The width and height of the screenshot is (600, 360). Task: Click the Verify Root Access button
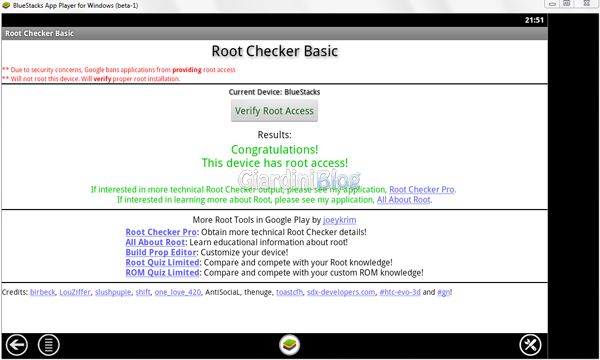274,111
